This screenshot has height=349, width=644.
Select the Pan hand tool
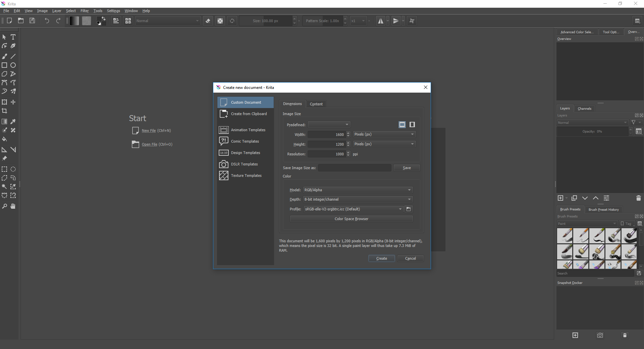(13, 206)
